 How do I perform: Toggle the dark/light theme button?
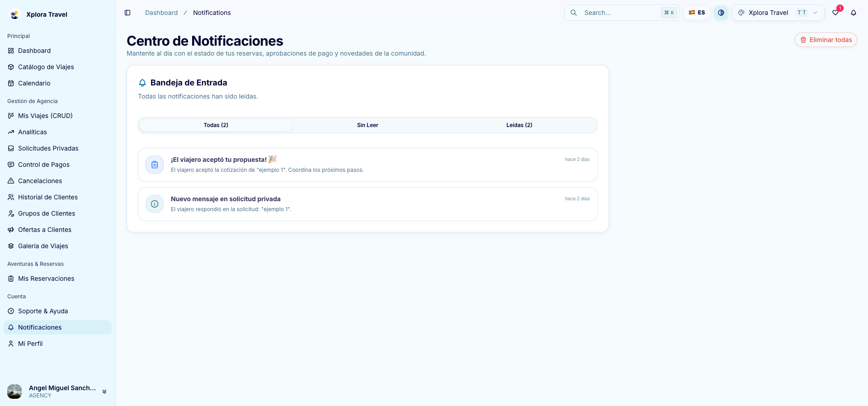(x=721, y=13)
